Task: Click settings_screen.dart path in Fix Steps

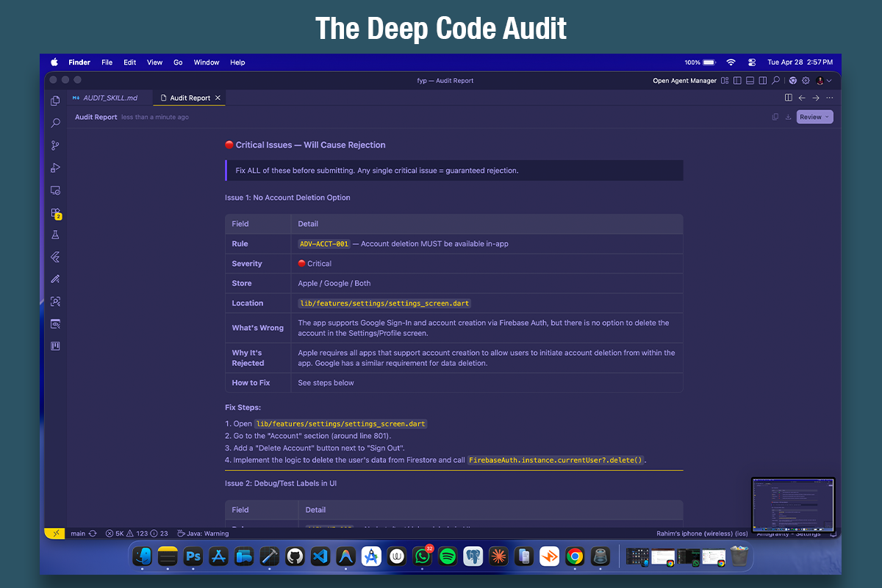Action: point(340,424)
